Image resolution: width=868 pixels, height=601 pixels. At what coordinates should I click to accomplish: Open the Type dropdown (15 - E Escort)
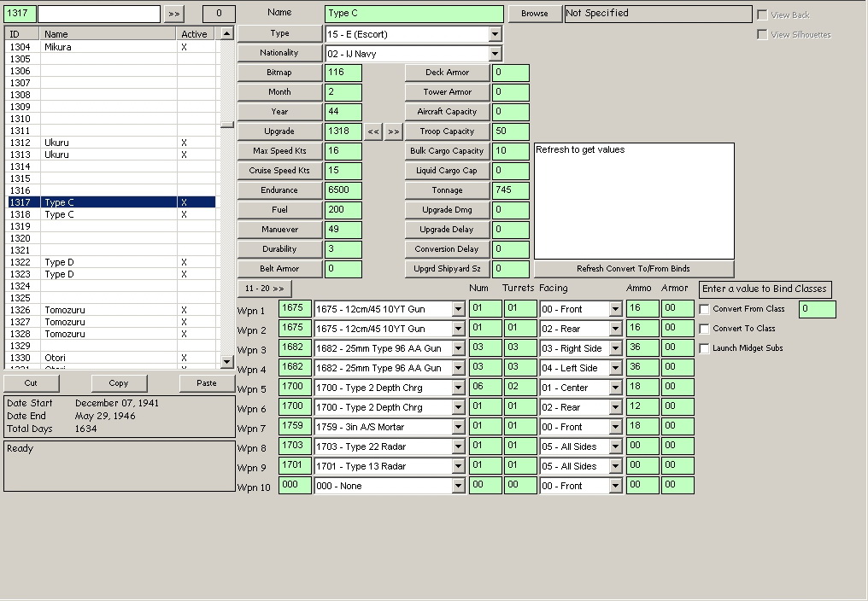(x=495, y=34)
